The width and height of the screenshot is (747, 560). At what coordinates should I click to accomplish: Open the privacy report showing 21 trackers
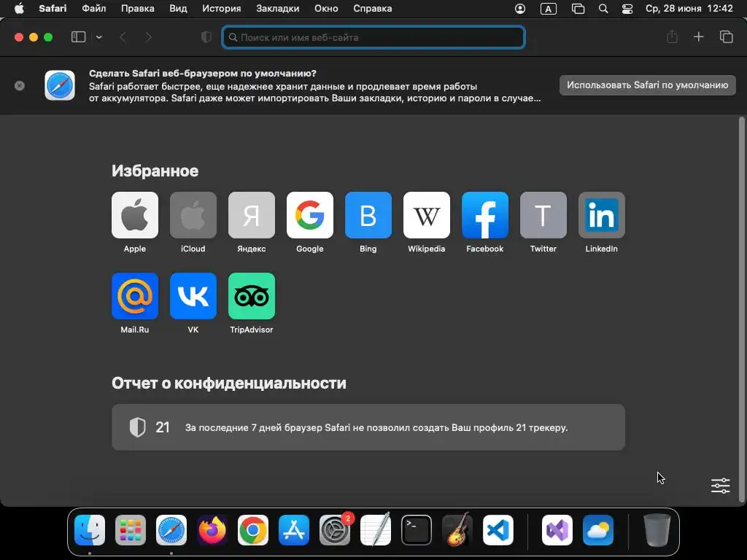[x=368, y=427]
